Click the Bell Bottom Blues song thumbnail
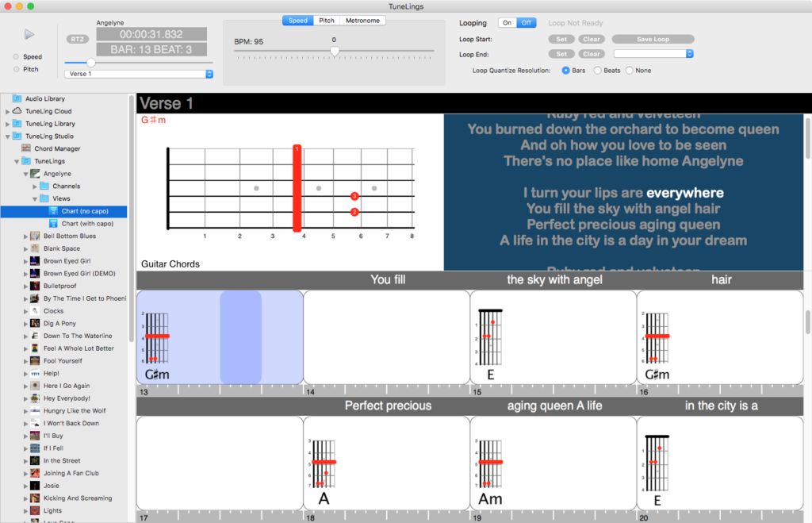Viewport: 812px width, 523px height. (35, 237)
